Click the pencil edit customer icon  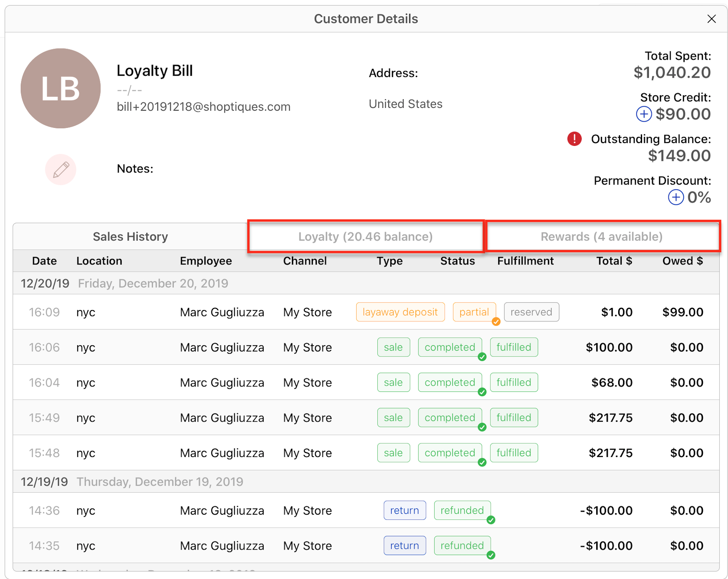pos(61,169)
